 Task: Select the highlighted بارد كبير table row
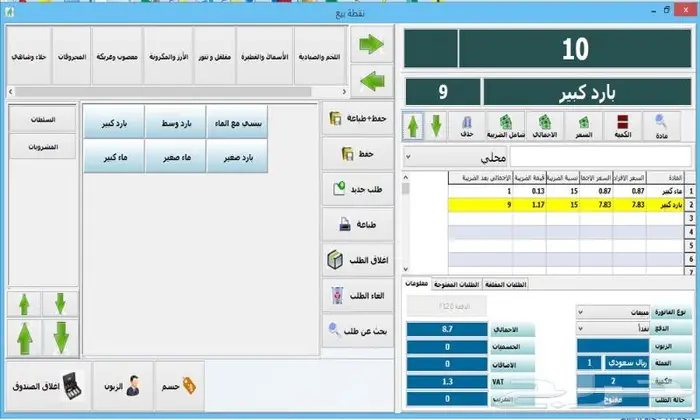[x=566, y=204]
